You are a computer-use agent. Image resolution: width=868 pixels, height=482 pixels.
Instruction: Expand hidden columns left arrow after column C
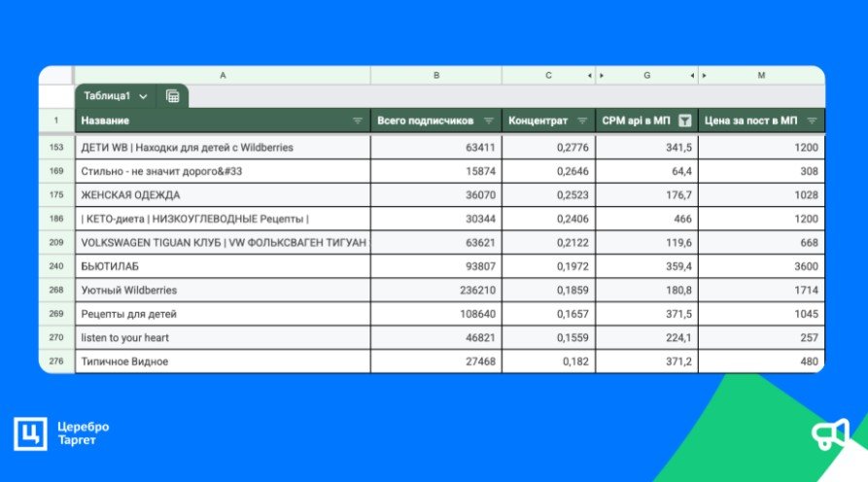[x=590, y=75]
